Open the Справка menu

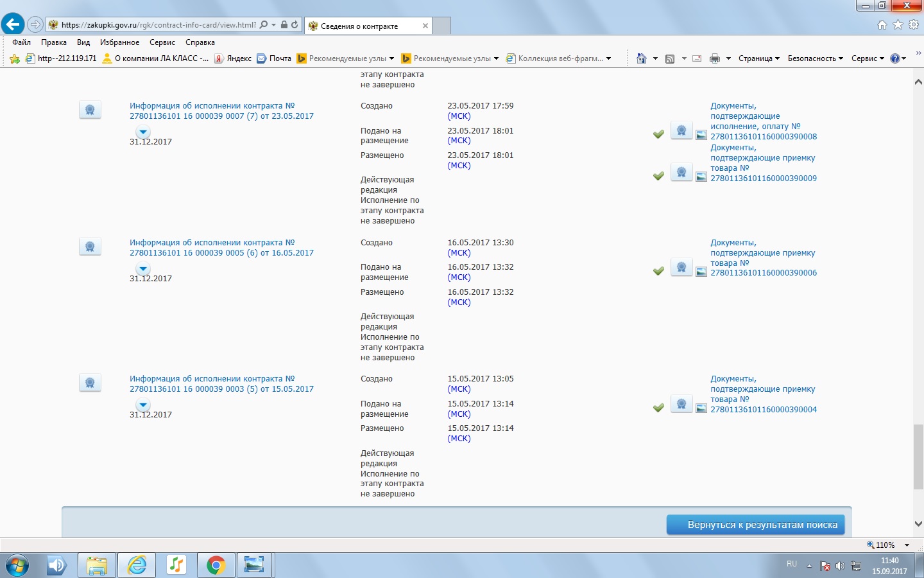[200, 42]
